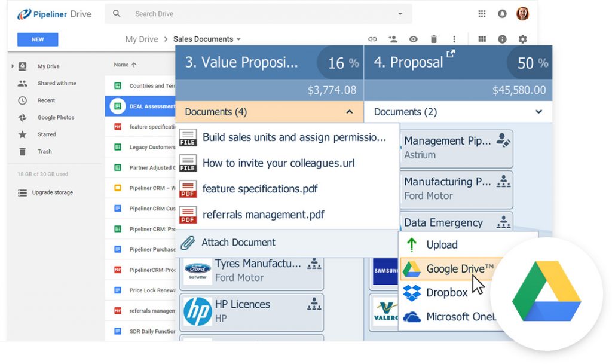Open the HP Licences card
This screenshot has width=612, height=364.
(x=252, y=312)
